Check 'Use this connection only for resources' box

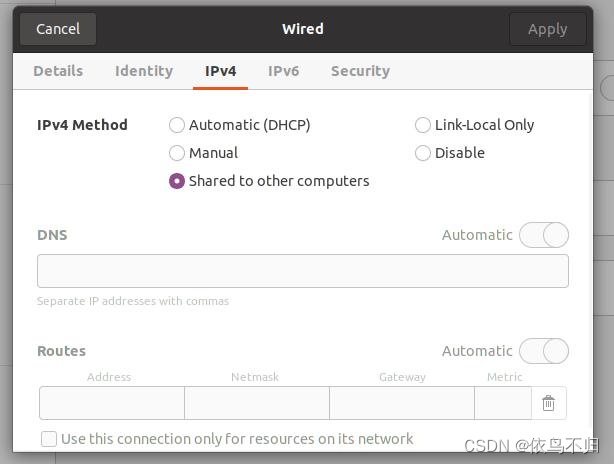(49, 439)
